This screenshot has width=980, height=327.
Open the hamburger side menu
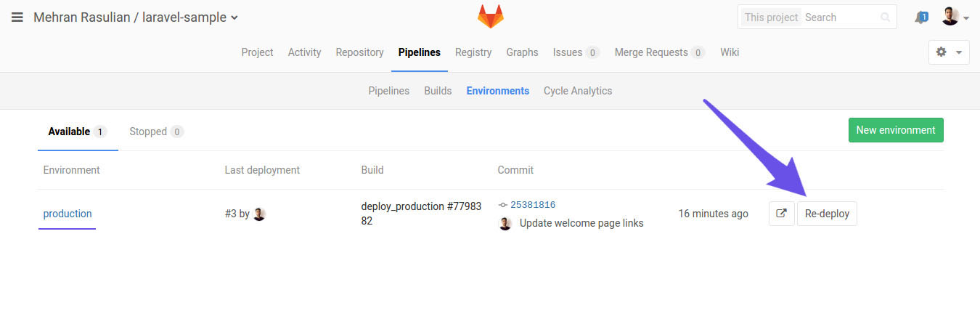tap(17, 17)
